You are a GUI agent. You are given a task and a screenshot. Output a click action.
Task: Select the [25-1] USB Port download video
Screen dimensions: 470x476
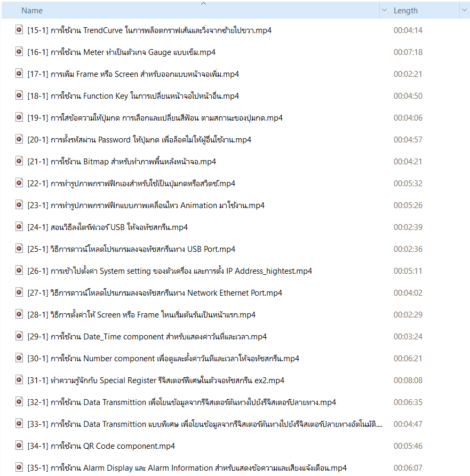[131, 249]
